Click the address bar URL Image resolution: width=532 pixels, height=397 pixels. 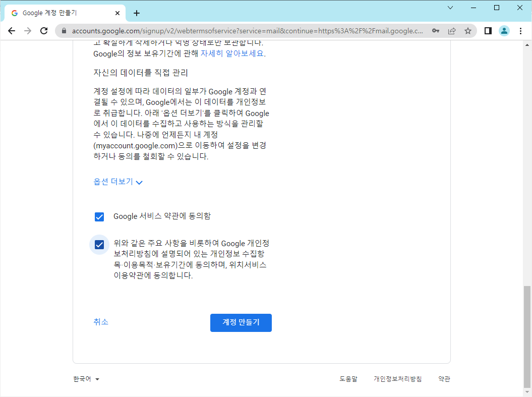pos(247,31)
